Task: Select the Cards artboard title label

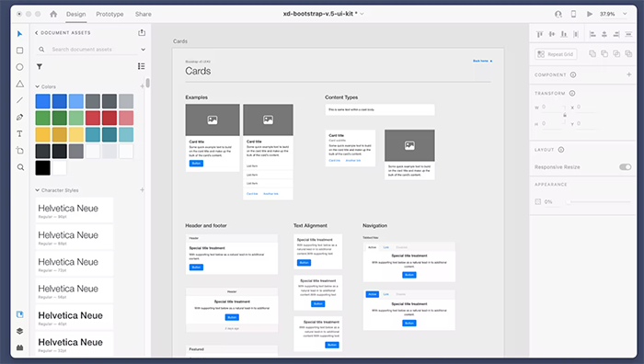Action: coord(180,41)
